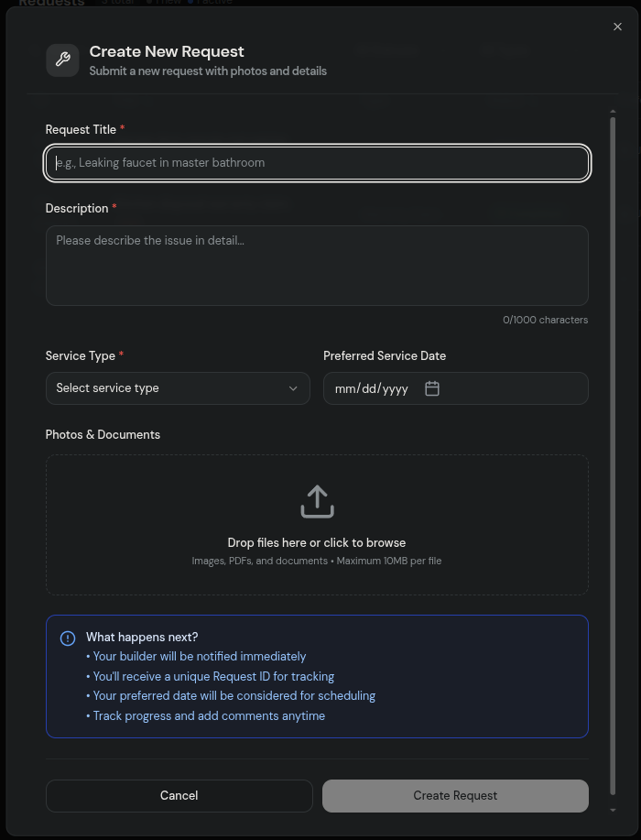Image resolution: width=641 pixels, height=840 pixels.
Task: Click the Service Type chevron arrow
Action: point(293,388)
